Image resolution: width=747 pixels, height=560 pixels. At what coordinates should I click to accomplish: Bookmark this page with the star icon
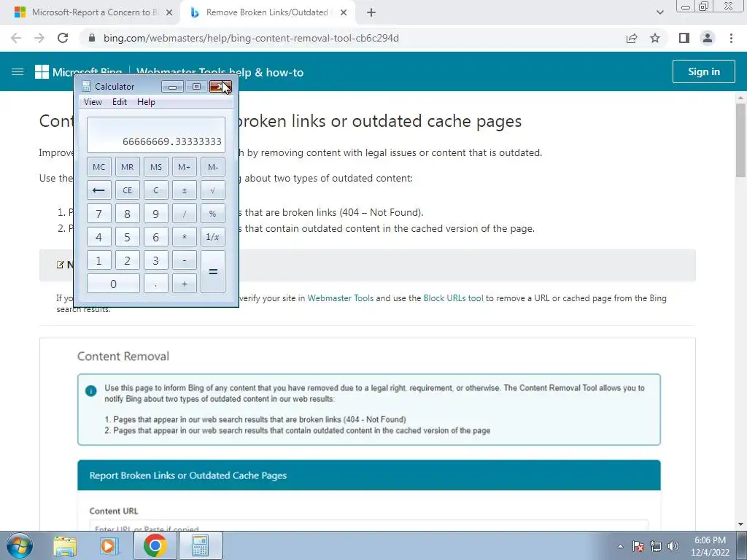coord(655,38)
